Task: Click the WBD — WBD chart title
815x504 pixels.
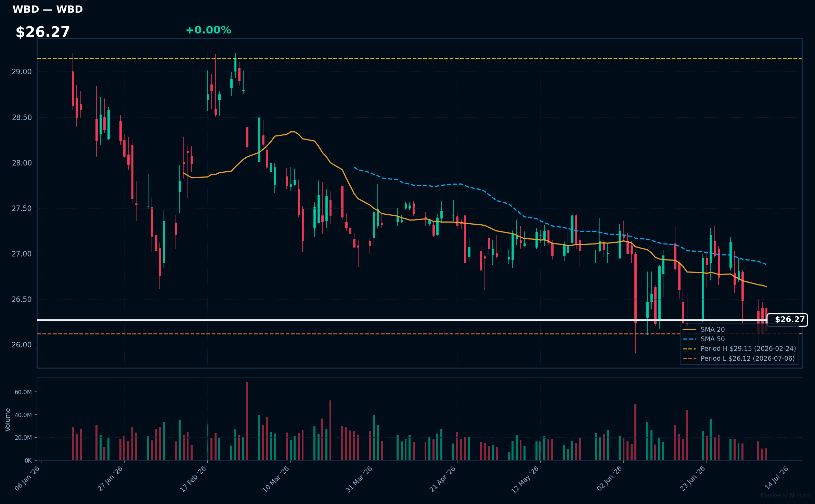Action: [48, 9]
